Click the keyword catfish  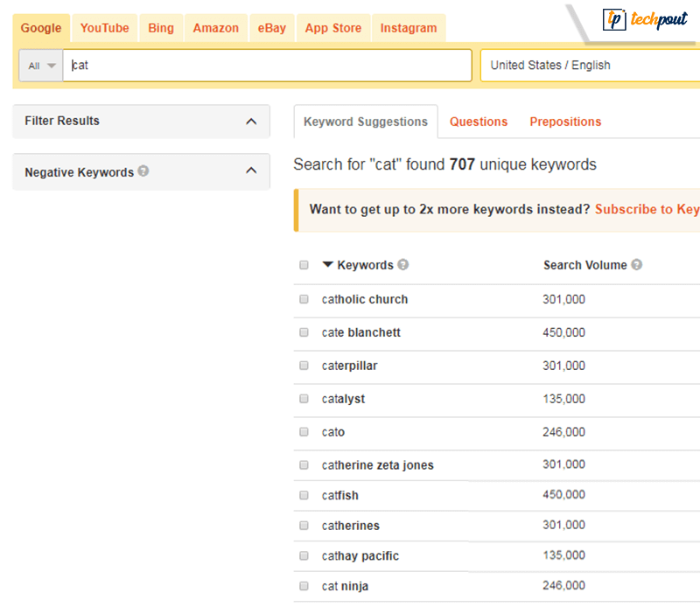[339, 495]
